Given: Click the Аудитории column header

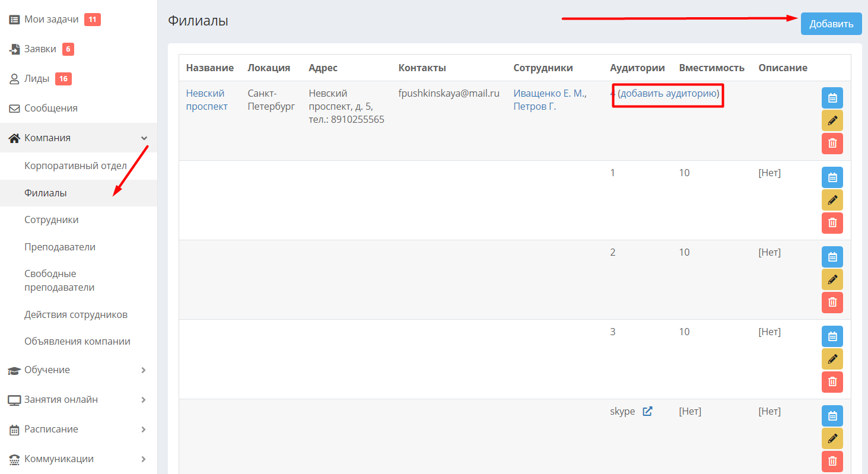Looking at the screenshot, I should [637, 68].
